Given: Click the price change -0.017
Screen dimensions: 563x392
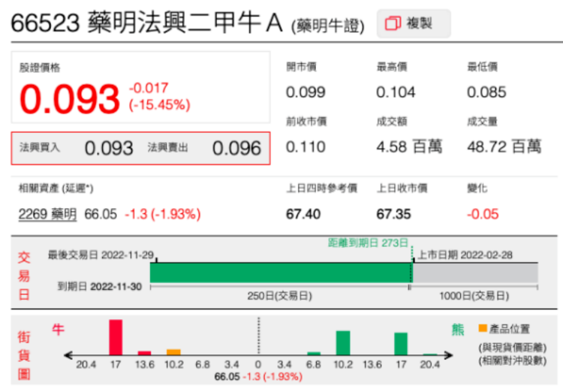Looking at the screenshot, I should click(149, 88).
